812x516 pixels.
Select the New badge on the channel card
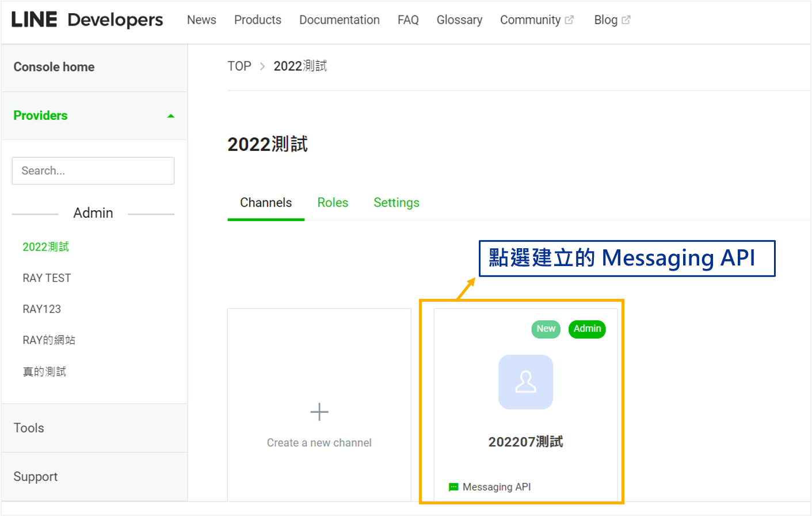tap(545, 329)
